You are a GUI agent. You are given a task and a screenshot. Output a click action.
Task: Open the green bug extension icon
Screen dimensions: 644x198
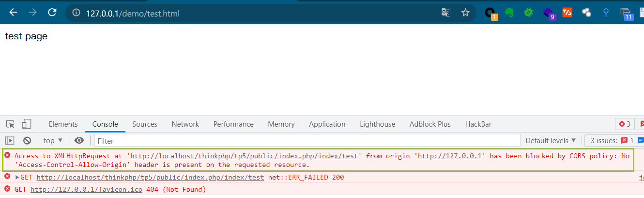(x=529, y=13)
